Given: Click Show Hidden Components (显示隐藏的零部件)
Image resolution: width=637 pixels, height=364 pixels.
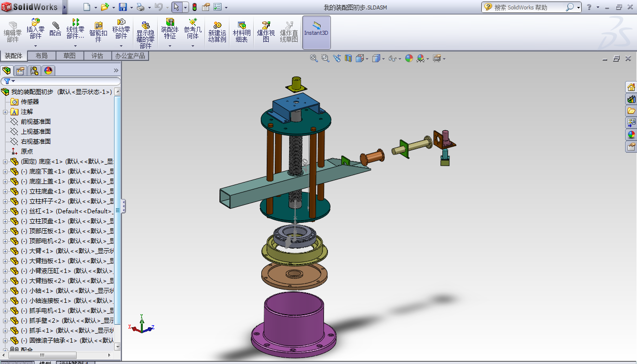Looking at the screenshot, I should tap(145, 34).
